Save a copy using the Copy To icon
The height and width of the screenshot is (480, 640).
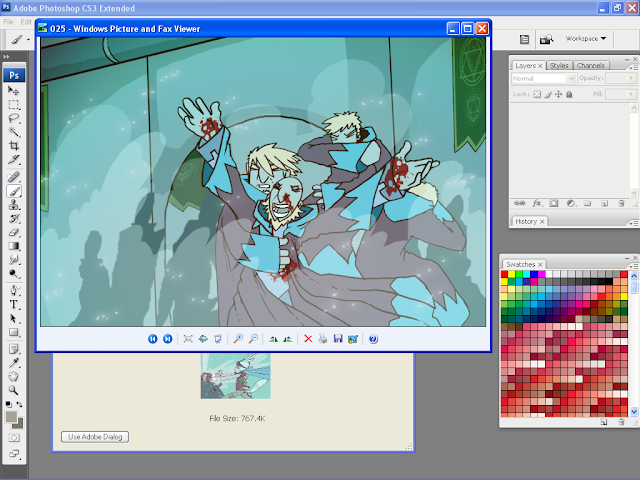(x=338, y=339)
